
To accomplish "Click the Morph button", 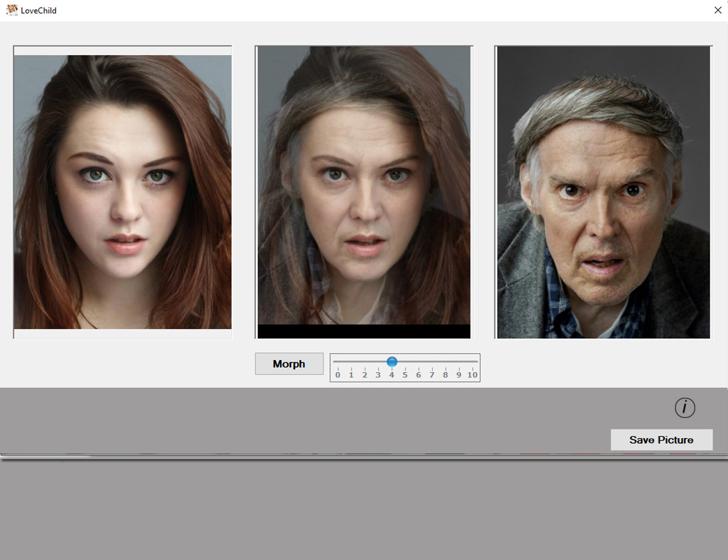I will [x=289, y=364].
